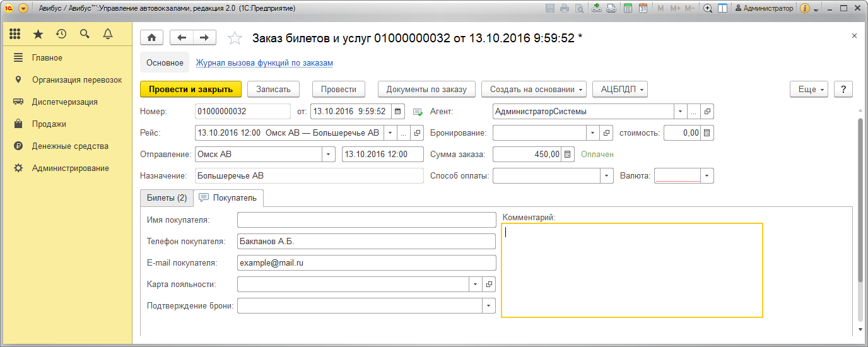
Task: Go to the home page button
Action: 151,38
